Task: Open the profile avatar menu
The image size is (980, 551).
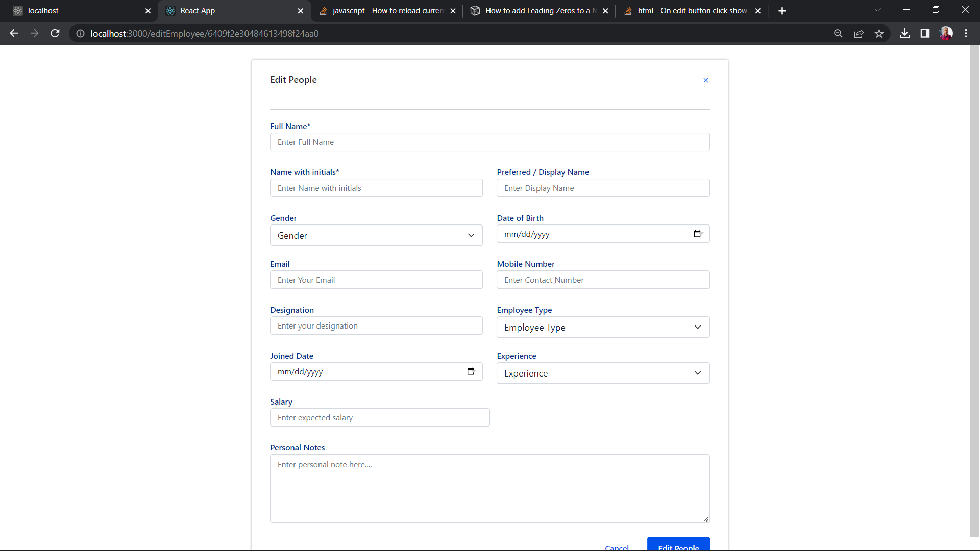Action: point(946,33)
